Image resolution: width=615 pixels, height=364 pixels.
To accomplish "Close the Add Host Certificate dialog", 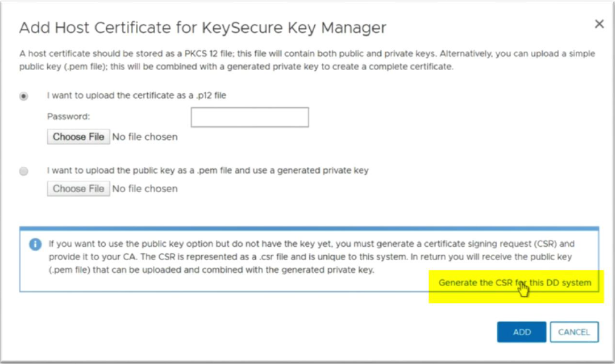I will click(x=599, y=24).
